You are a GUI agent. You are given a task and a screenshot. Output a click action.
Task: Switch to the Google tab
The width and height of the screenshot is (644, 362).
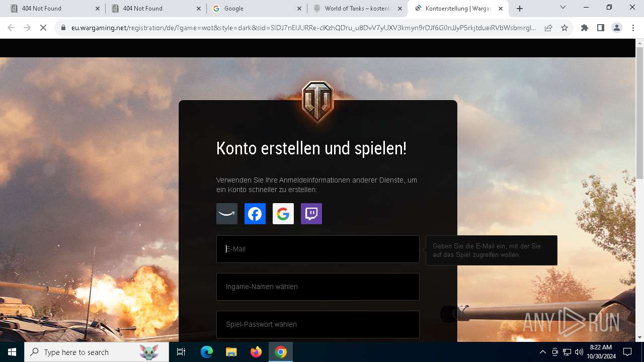pos(257,9)
